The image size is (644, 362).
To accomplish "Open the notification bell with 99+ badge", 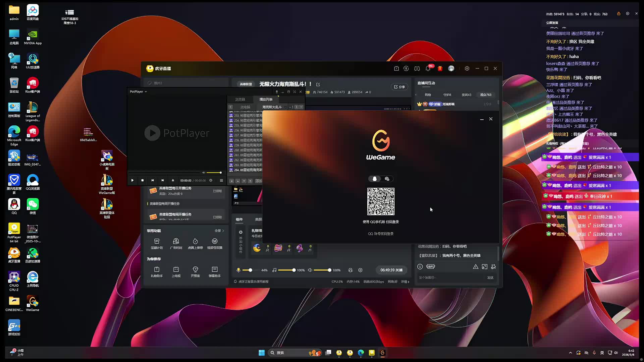I will click(428, 68).
